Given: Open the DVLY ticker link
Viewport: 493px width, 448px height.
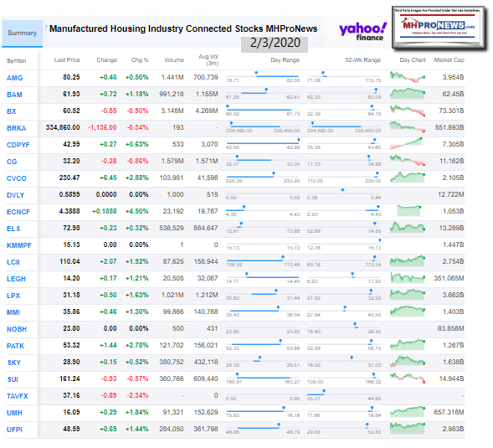Looking at the screenshot, I should click(x=15, y=195).
